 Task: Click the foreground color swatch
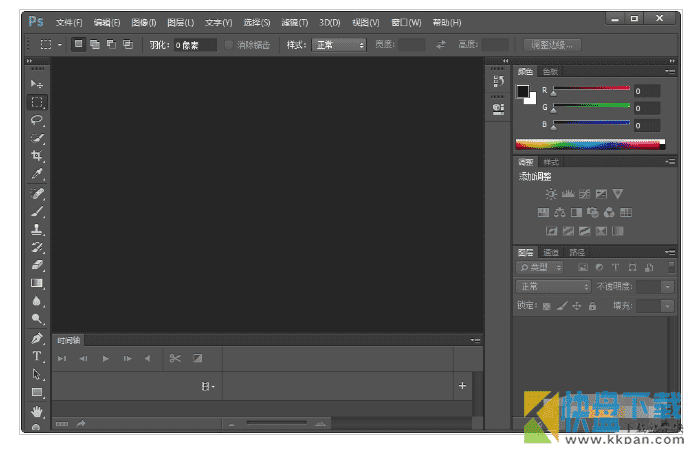click(x=522, y=91)
